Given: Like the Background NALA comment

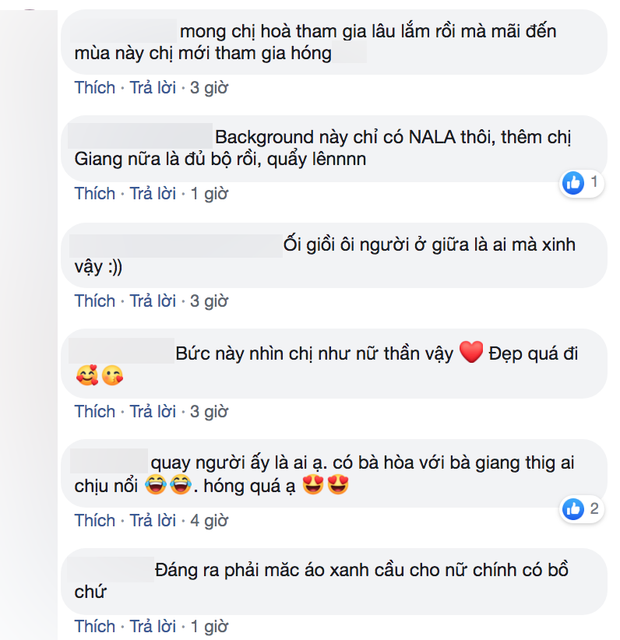Looking at the screenshot, I should pyautogui.click(x=95, y=193).
